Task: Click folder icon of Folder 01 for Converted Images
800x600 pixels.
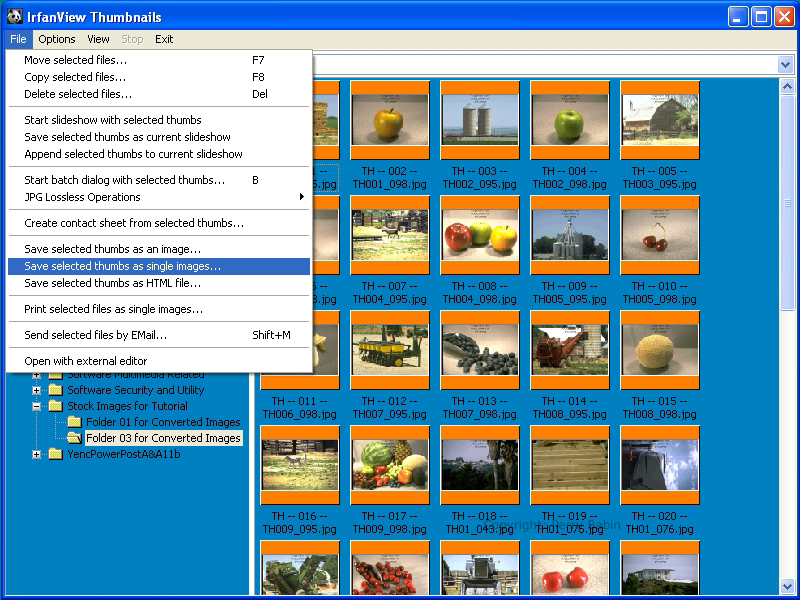Action: point(74,422)
